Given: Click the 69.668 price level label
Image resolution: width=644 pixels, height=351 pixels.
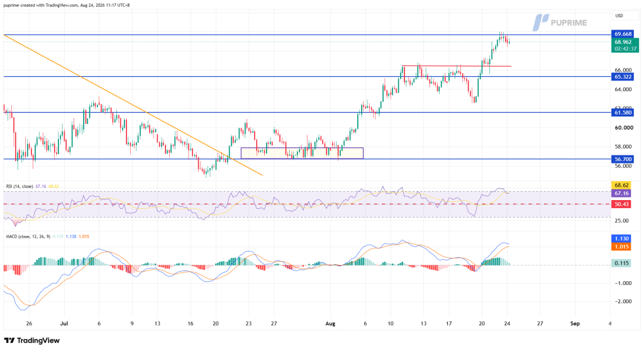Looking at the screenshot, I should 623,34.
